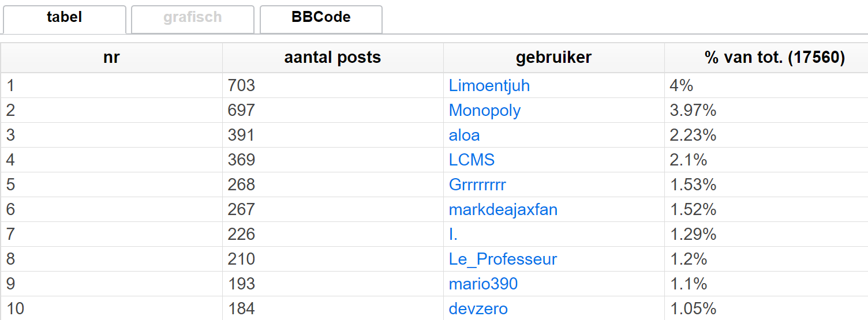Open Monopoly user link
This screenshot has width=868, height=320.
click(485, 111)
